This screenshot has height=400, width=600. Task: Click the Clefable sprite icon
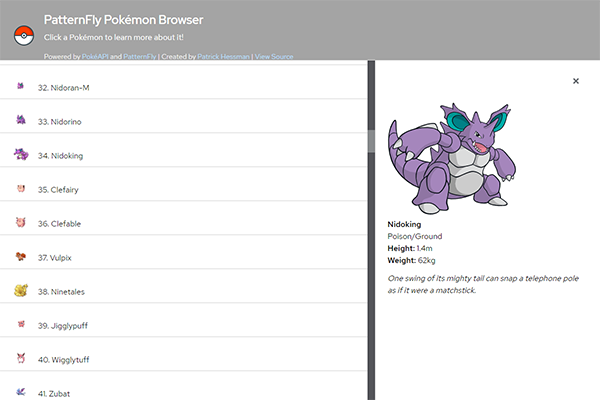[x=21, y=223]
